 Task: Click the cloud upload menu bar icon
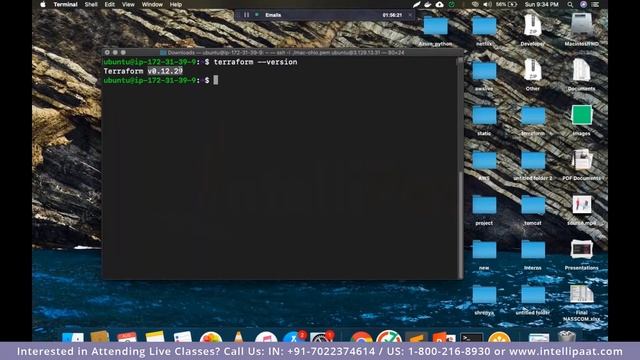pos(439,4)
